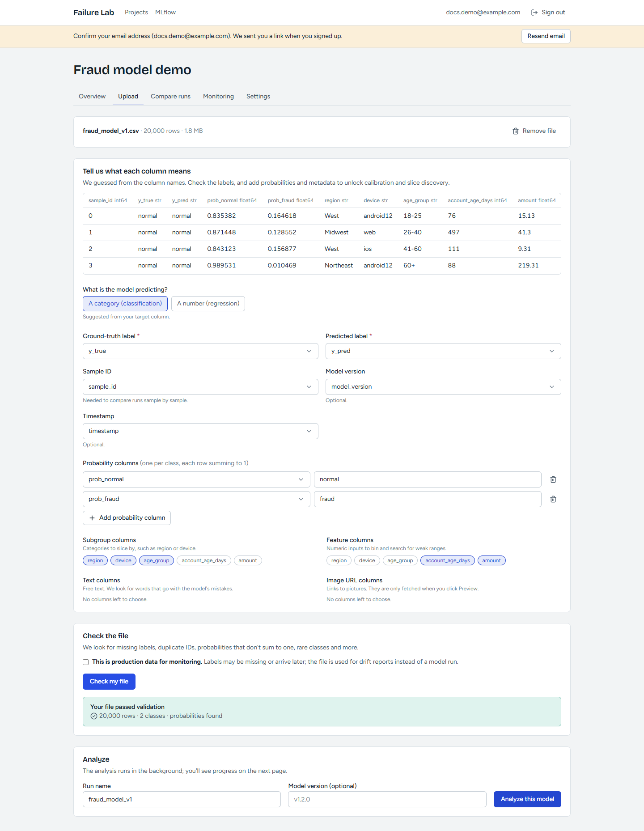Open the prob_fraud probability column dropdown

pyautogui.click(x=196, y=499)
